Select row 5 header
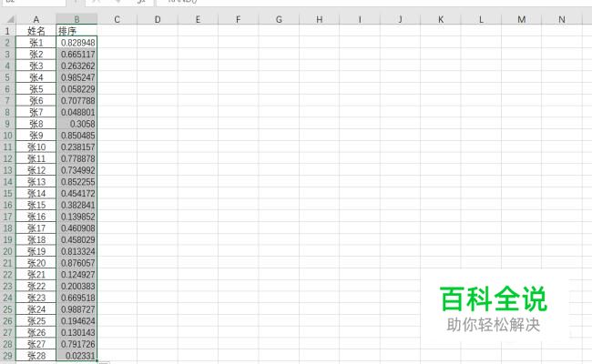 point(7,77)
